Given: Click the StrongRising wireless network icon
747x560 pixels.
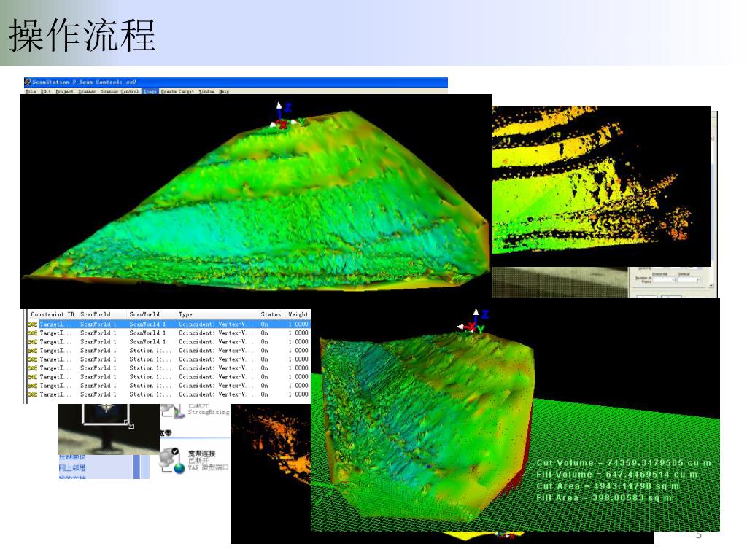Looking at the screenshot, I should coord(173,411).
